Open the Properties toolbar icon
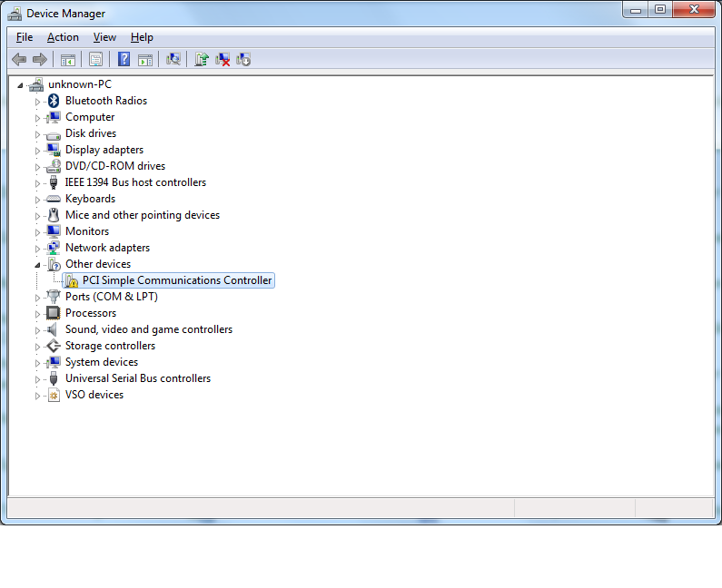 click(x=95, y=59)
